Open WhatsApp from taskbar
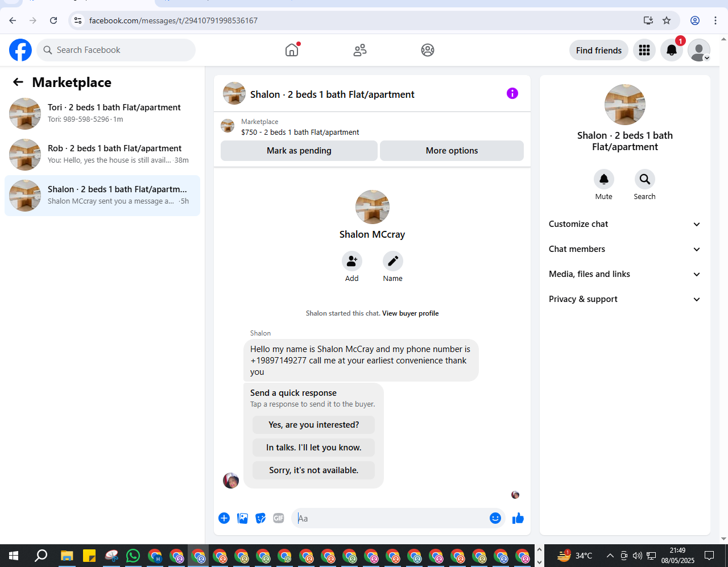The image size is (728, 567). point(133,556)
